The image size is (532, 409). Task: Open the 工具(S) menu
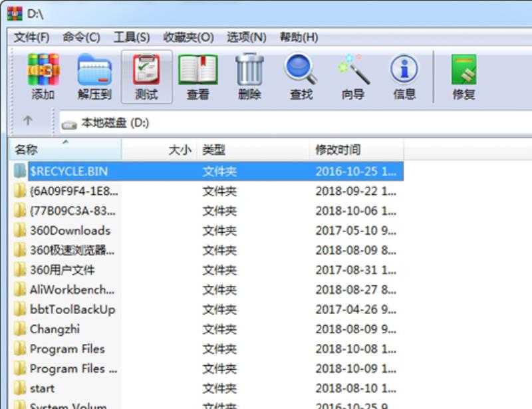pos(132,37)
